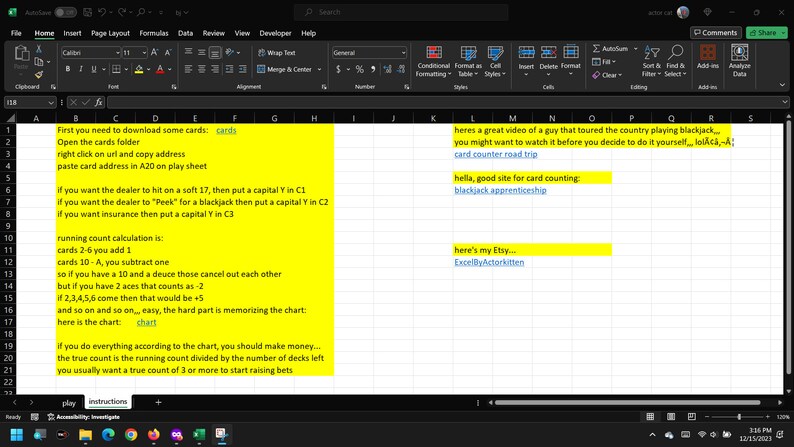Collapse the ribbon with the chevron
The width and height of the screenshot is (794, 447).
click(x=782, y=85)
